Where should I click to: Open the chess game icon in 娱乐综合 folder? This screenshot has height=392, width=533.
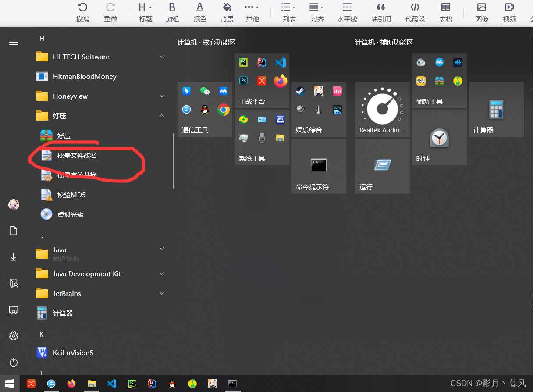click(319, 109)
